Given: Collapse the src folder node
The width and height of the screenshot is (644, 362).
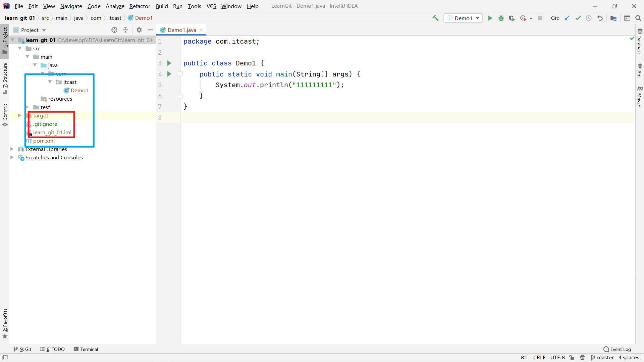Looking at the screenshot, I should (x=20, y=48).
